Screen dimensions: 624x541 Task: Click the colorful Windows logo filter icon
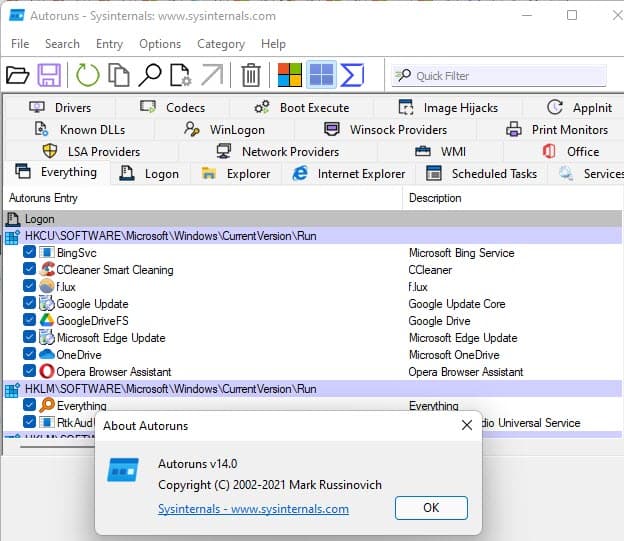(x=290, y=75)
